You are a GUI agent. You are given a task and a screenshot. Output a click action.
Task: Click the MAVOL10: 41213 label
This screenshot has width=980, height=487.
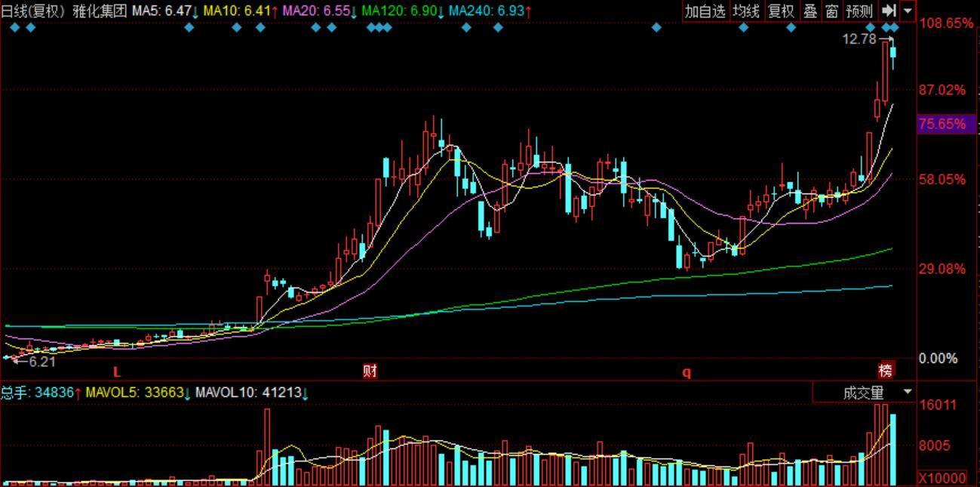click(251, 393)
